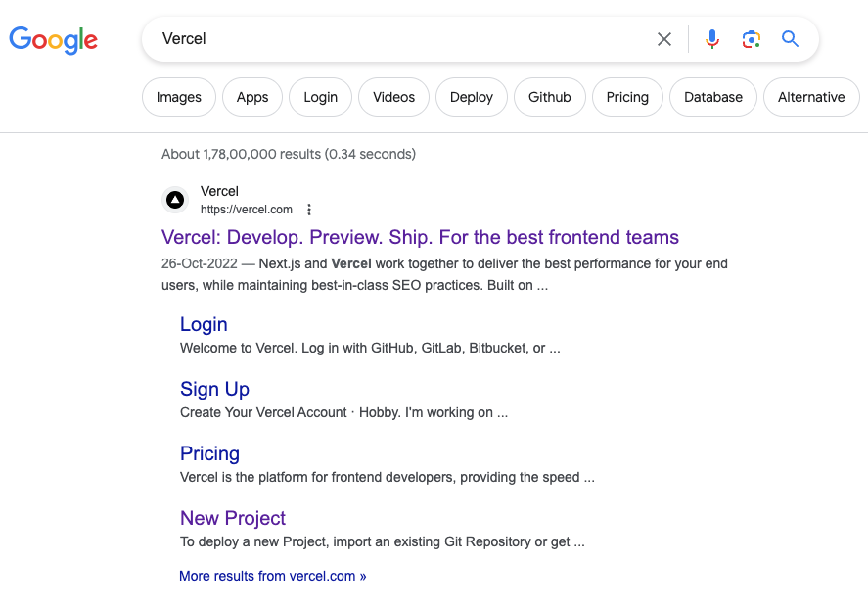Open the Vercel: Develop. Preview. Ship. result

pyautogui.click(x=420, y=237)
